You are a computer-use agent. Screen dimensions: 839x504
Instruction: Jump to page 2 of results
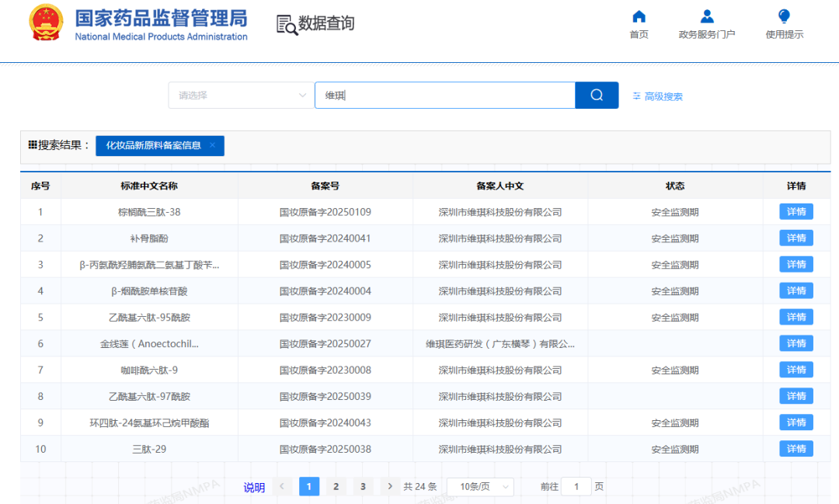point(336,486)
